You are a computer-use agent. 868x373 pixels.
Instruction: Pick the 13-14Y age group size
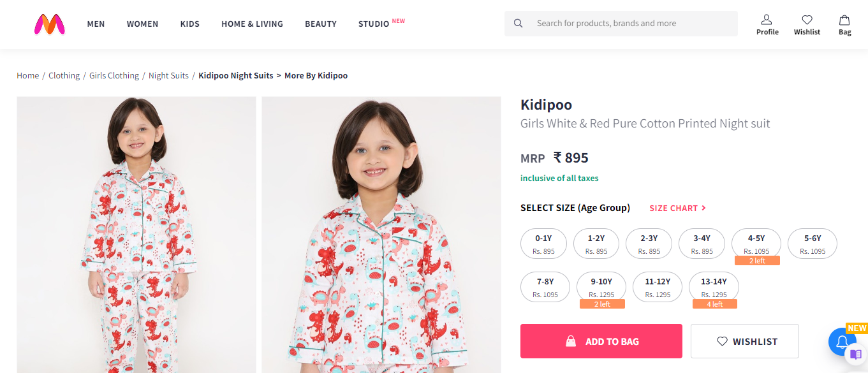tap(714, 286)
